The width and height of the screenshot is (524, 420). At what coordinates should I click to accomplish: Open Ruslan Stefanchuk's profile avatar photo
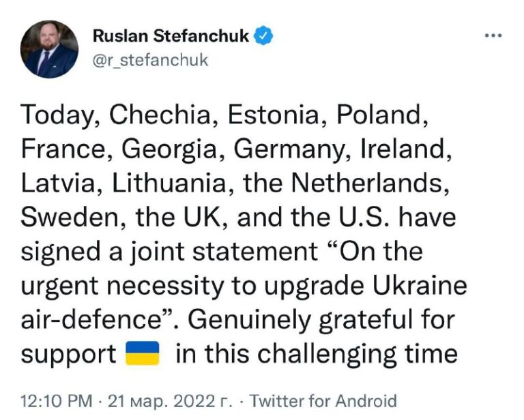tap(49, 49)
